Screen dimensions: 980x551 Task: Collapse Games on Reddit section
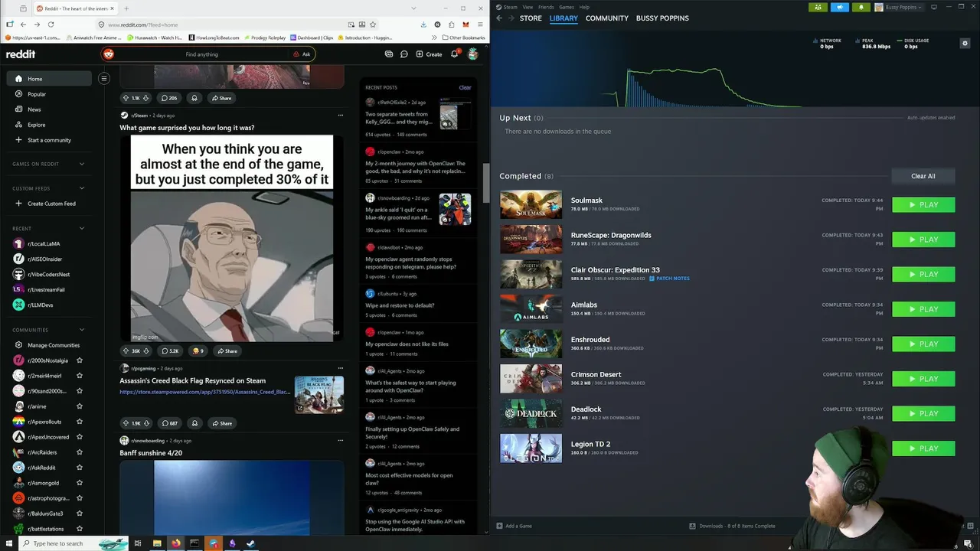click(82, 164)
